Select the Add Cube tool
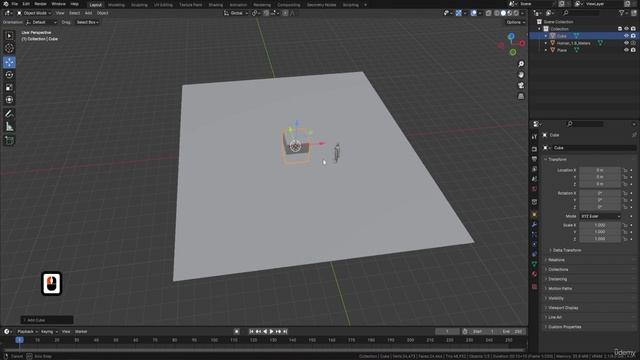 pyautogui.click(x=9, y=140)
